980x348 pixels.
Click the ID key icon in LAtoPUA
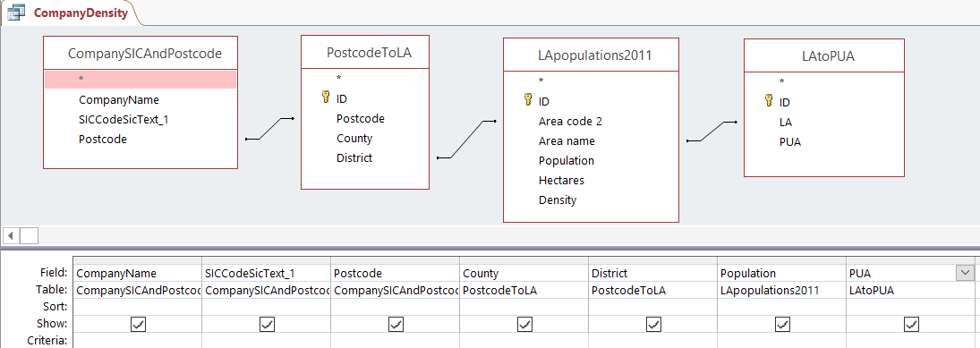coord(769,101)
